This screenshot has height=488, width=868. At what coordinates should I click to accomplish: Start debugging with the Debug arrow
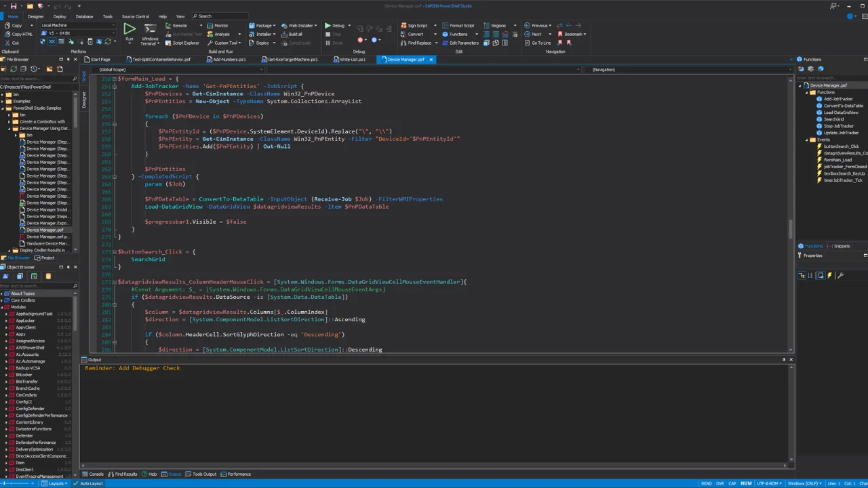(328, 25)
